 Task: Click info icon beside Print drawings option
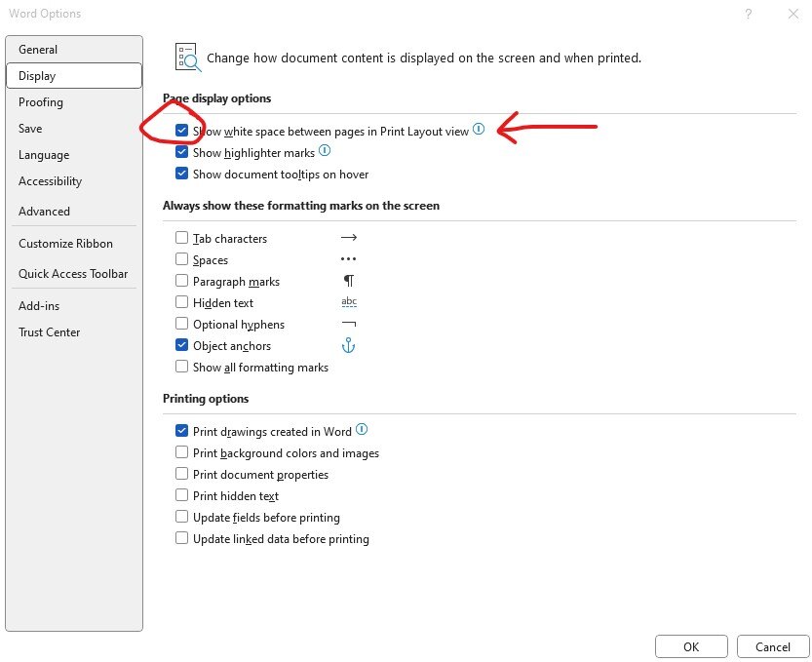tap(362, 429)
